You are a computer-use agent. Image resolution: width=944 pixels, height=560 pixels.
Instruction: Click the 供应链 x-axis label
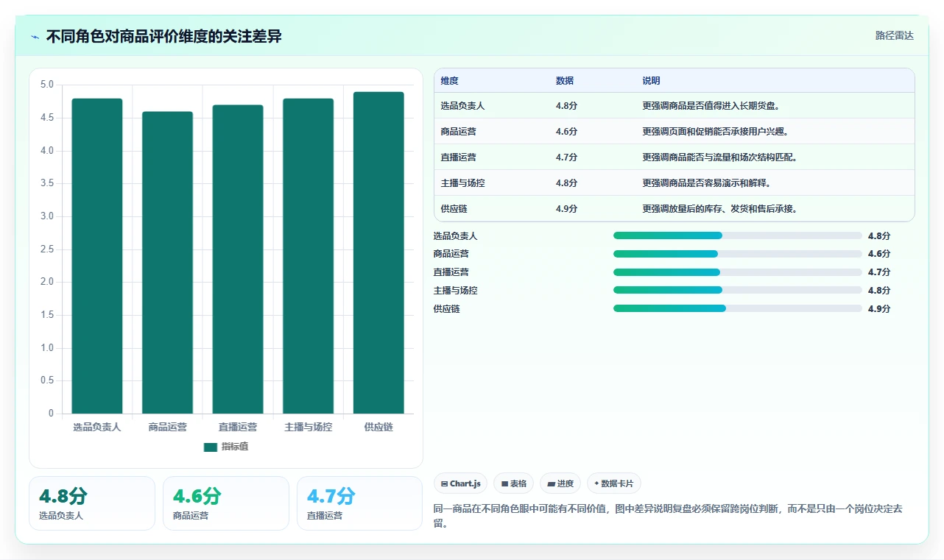(378, 427)
